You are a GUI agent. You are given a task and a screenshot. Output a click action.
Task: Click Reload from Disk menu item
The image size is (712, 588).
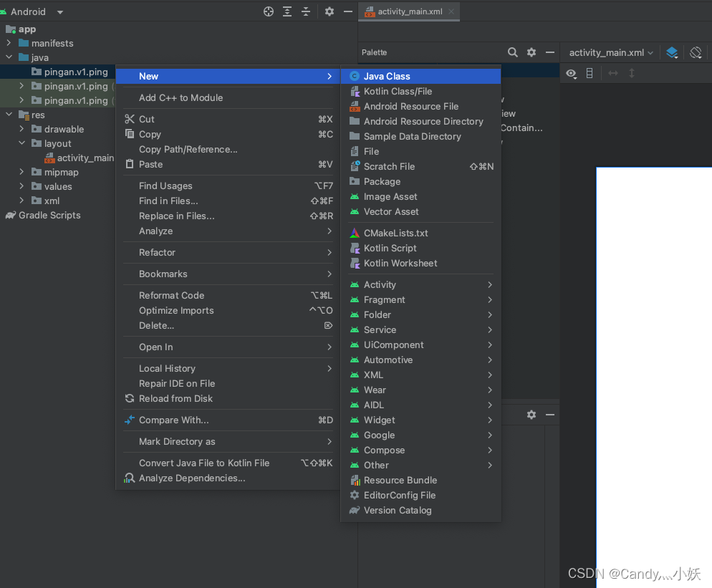[228, 399]
